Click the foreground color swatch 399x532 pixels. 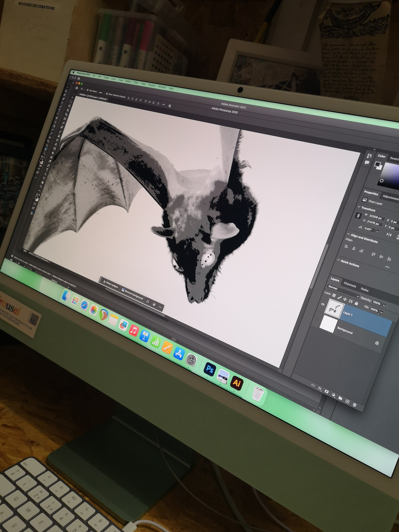click(377, 164)
